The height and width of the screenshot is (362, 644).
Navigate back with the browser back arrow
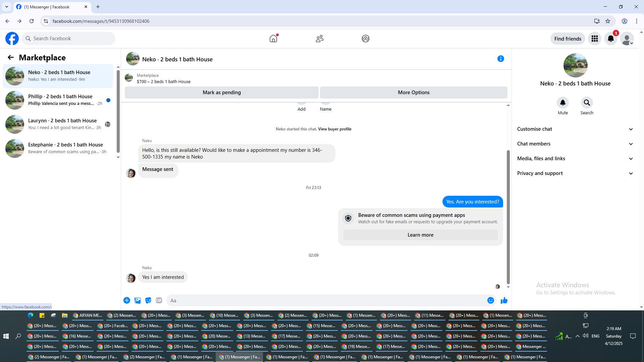coord(7,21)
